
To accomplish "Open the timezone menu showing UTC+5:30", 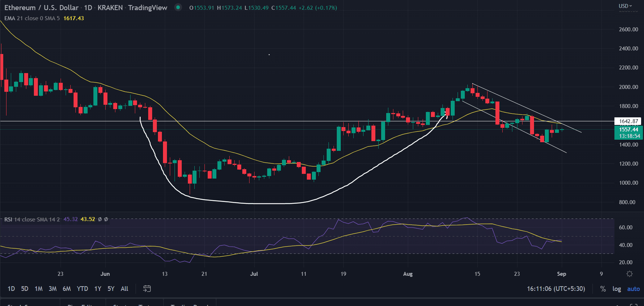I will [x=556, y=289].
